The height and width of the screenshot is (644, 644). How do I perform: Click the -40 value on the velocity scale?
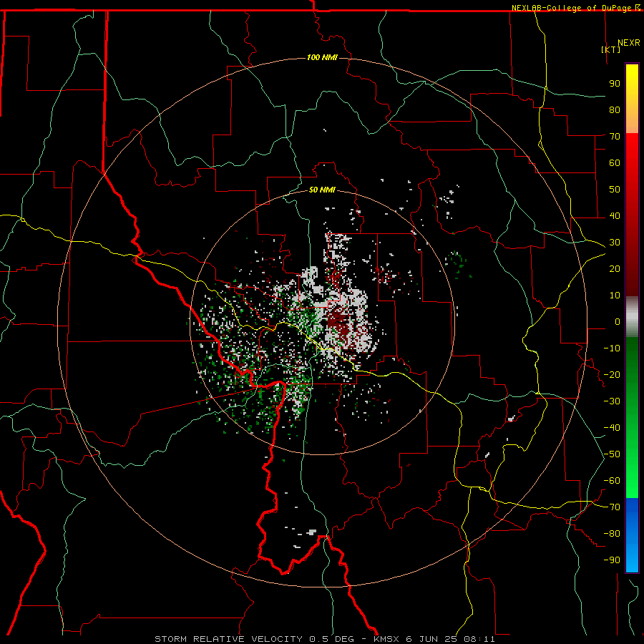click(x=612, y=428)
